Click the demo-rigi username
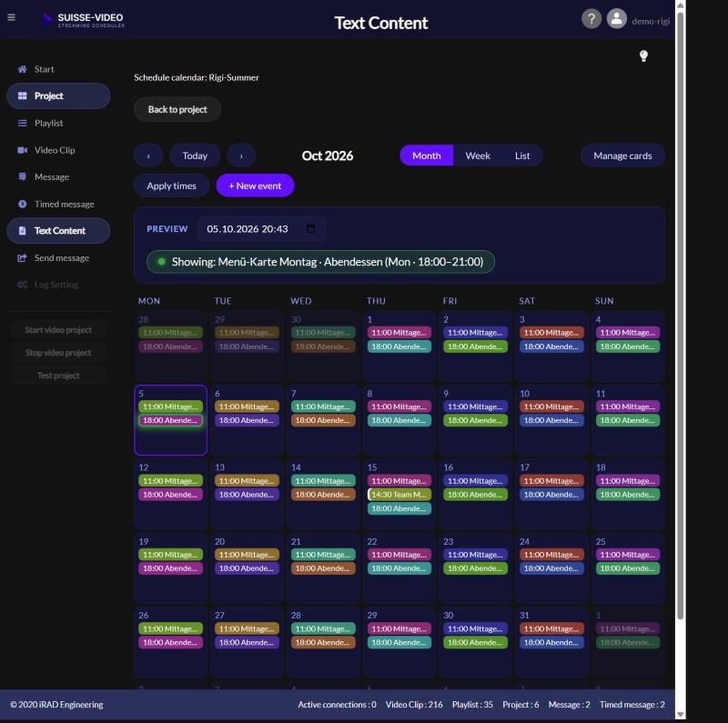 [651, 21]
